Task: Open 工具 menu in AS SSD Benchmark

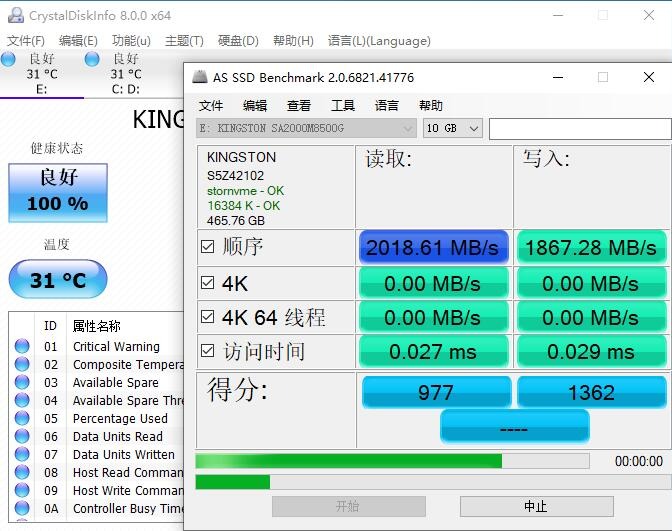Action: tap(343, 105)
